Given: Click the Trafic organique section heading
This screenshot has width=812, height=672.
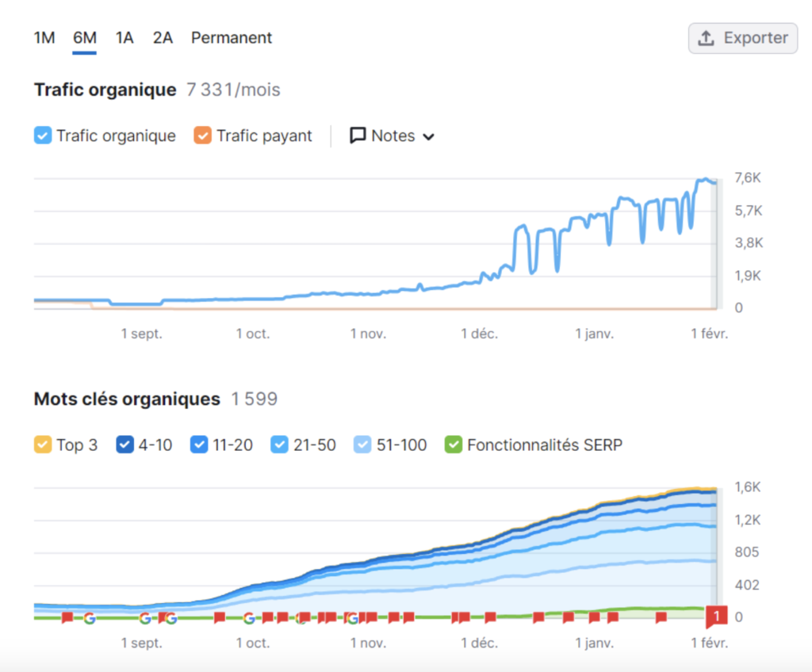Looking at the screenshot, I should coord(105,90).
